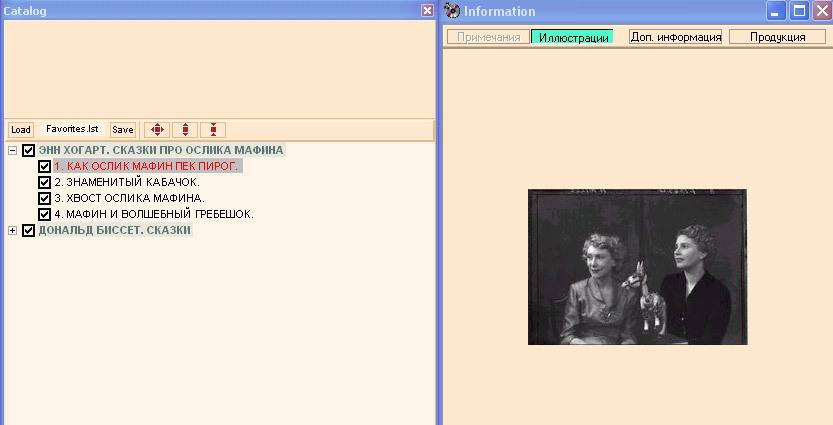Image resolution: width=833 pixels, height=425 pixels.
Task: Select ЭНН ХОГАРТ. СКАЗКИ ПРО ОСЛИКА МАФИНА
Action: click(x=161, y=150)
